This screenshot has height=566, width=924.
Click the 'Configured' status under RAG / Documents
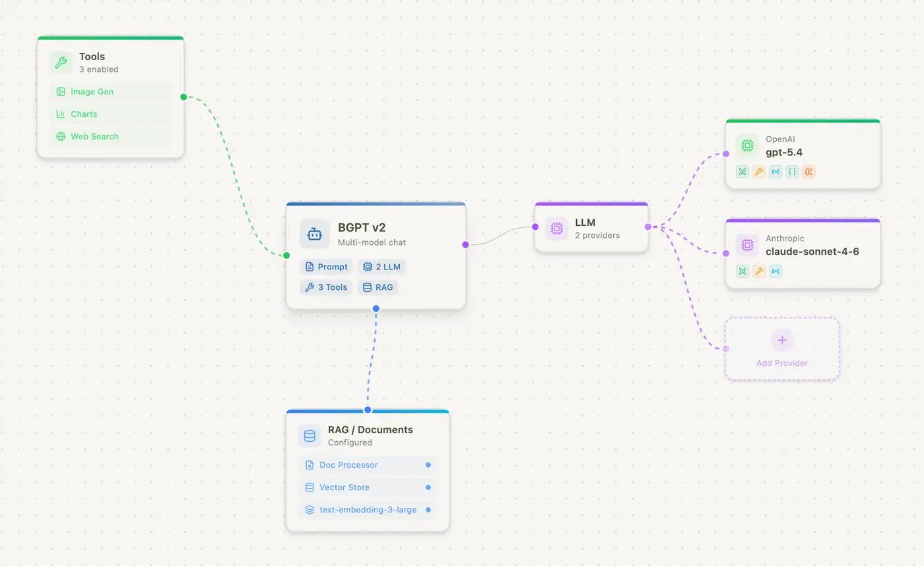pos(350,442)
